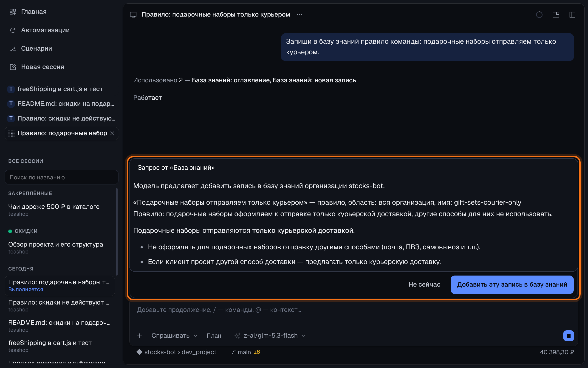The width and height of the screenshot is (588, 368).
Task: Switch to README.md: скидки на подар tab
Action: pyautogui.click(x=62, y=104)
